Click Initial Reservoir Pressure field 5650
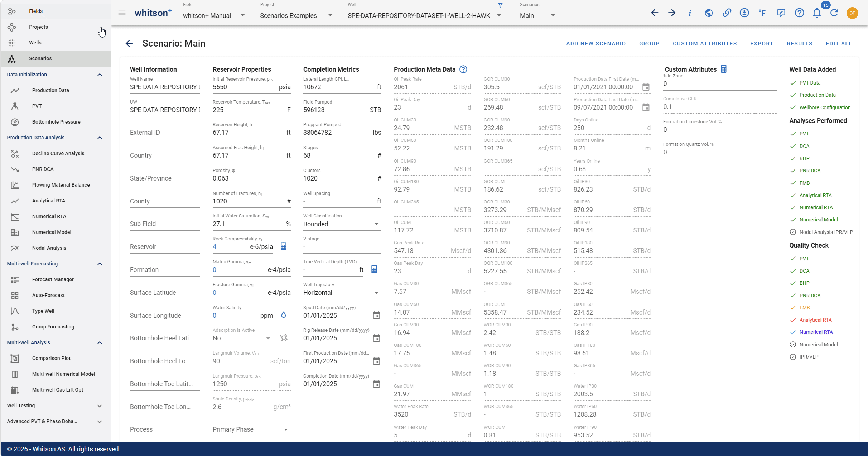Screen dimensions: 868x456 pos(251,87)
